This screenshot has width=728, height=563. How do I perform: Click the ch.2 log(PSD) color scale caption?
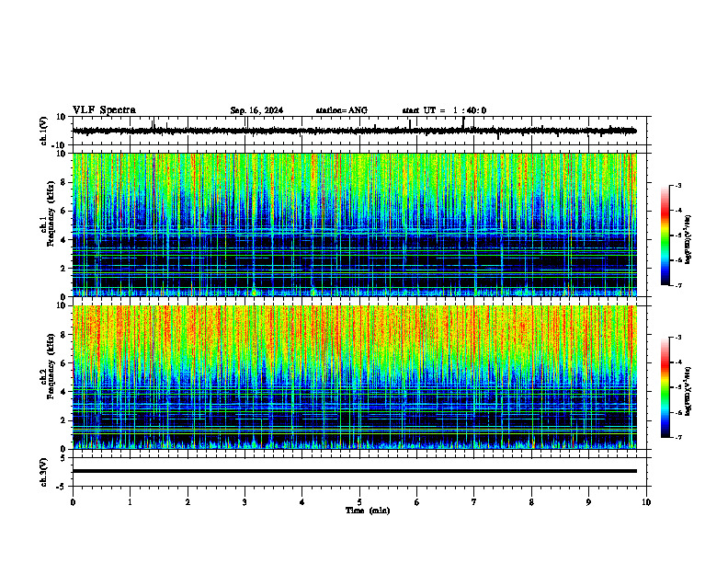[688, 391]
